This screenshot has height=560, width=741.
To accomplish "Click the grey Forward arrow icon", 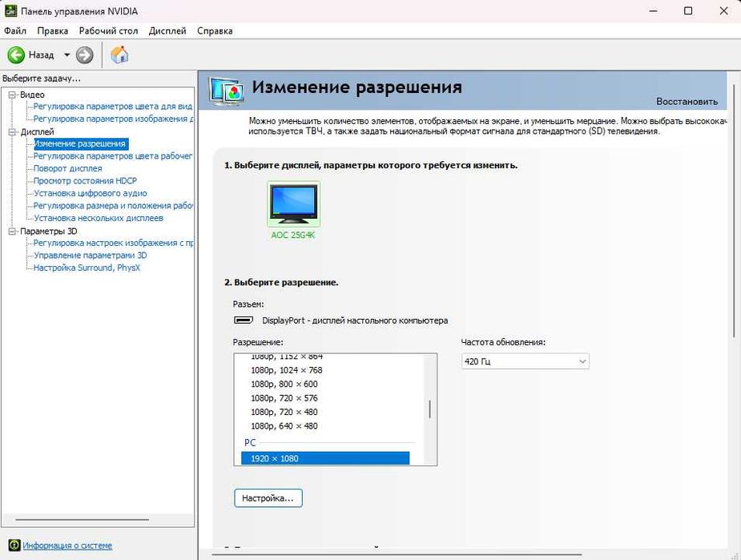I will pos(85,55).
